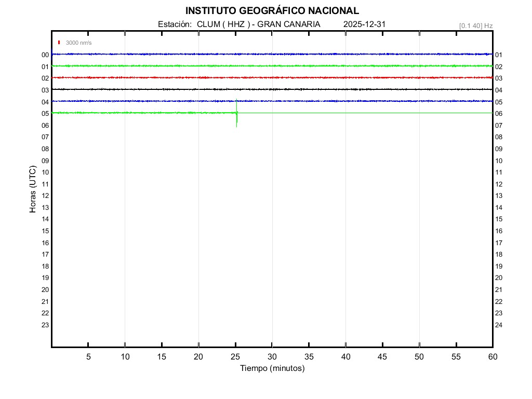Viewport: 532px width, 399px height.
Task: Click the right-axis hour label 24
Action: pos(499,325)
